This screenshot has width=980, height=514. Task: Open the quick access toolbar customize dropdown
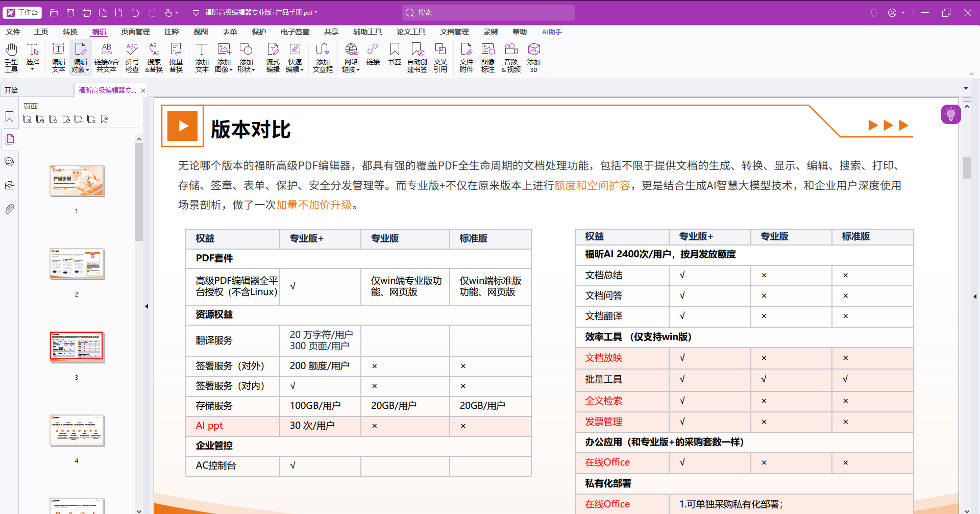[x=196, y=13]
